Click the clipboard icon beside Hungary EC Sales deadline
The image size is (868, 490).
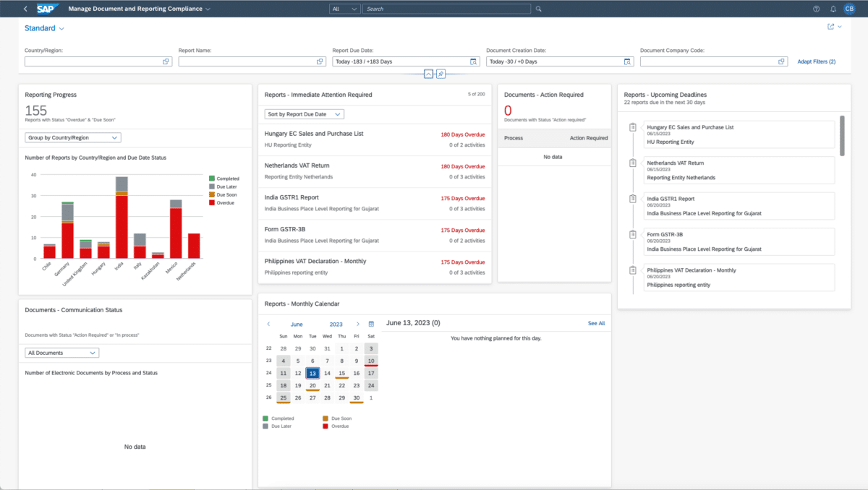point(633,126)
